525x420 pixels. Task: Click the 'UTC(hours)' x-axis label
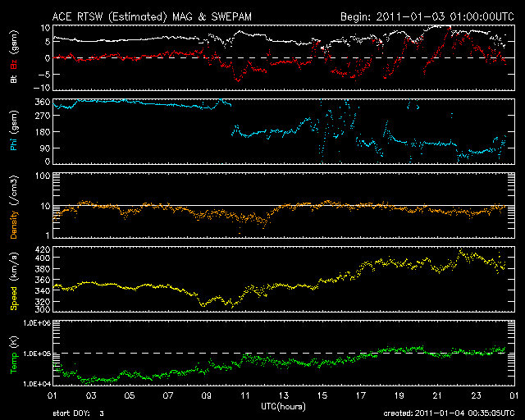[x=283, y=407]
